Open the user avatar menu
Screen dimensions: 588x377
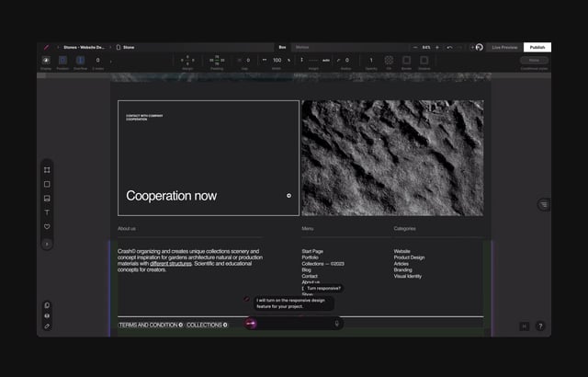(x=480, y=47)
